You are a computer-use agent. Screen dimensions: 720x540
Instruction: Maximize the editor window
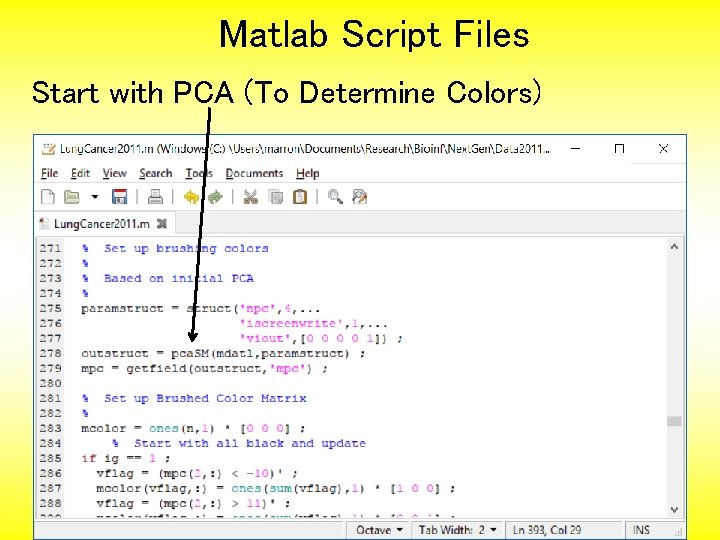pos(619,148)
